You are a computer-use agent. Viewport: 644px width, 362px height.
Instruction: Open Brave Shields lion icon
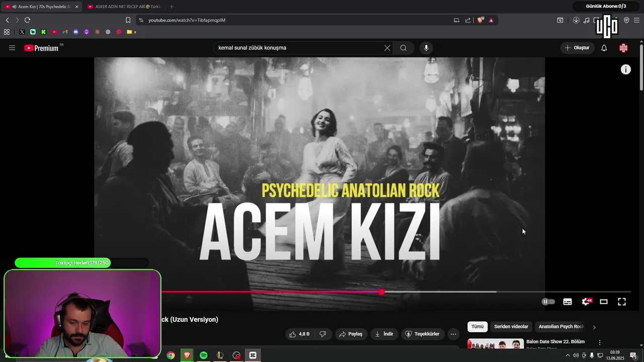click(480, 20)
